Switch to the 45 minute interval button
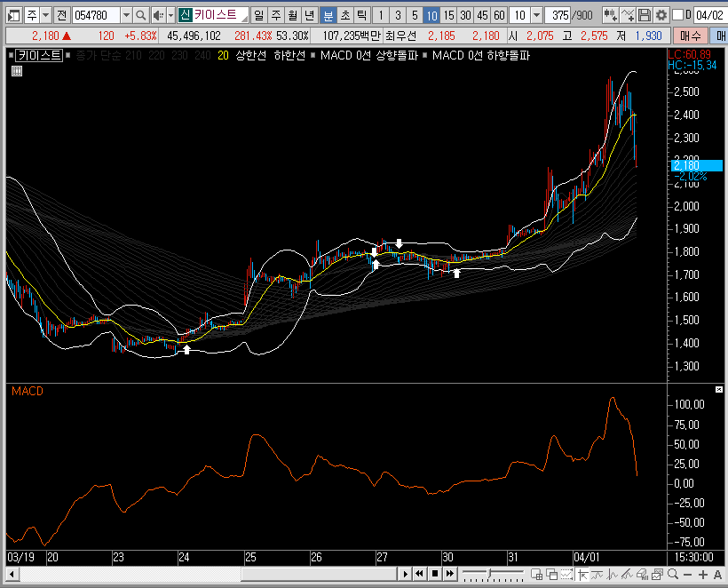 coord(482,15)
